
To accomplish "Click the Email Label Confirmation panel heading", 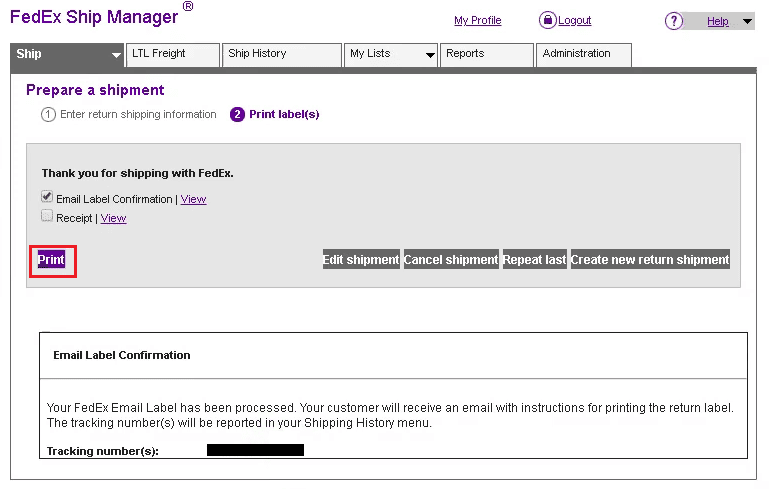I will [122, 355].
